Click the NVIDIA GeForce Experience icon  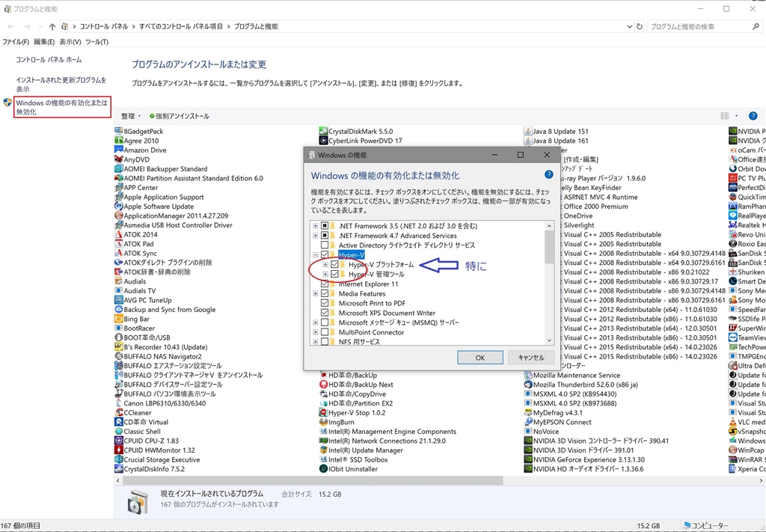[x=527, y=459]
